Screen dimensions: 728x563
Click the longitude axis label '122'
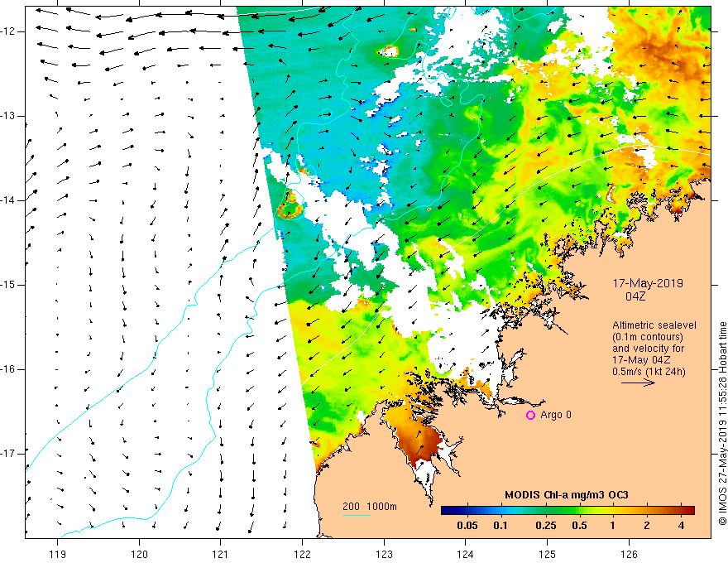(x=302, y=554)
